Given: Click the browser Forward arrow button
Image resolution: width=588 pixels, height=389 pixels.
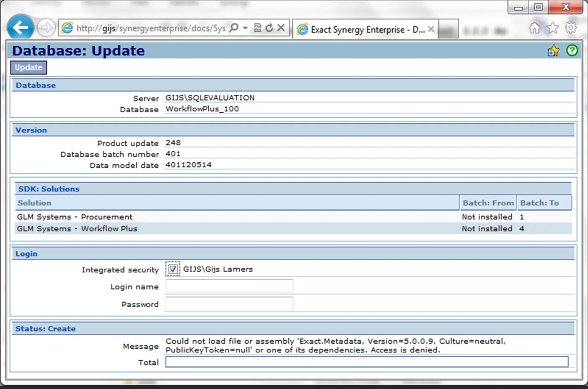Looking at the screenshot, I should pos(46,28).
